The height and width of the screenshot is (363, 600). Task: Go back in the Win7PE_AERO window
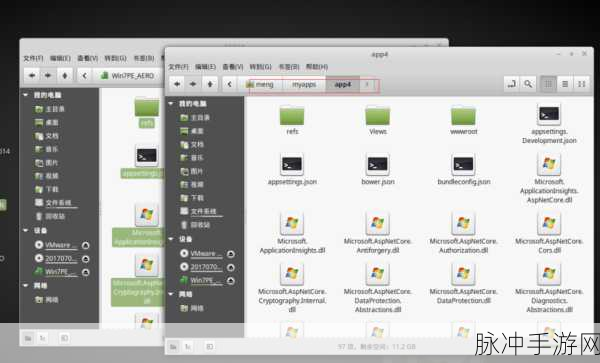(x=32, y=75)
